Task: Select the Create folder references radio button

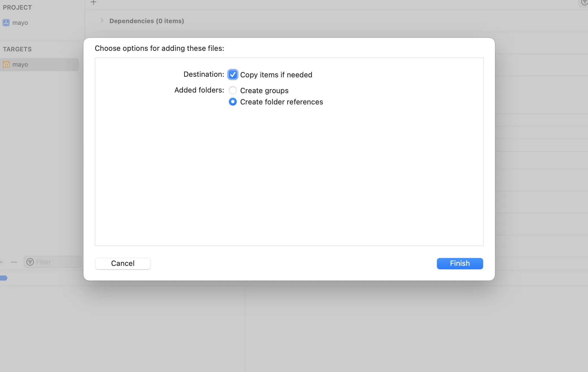Action: [x=233, y=102]
